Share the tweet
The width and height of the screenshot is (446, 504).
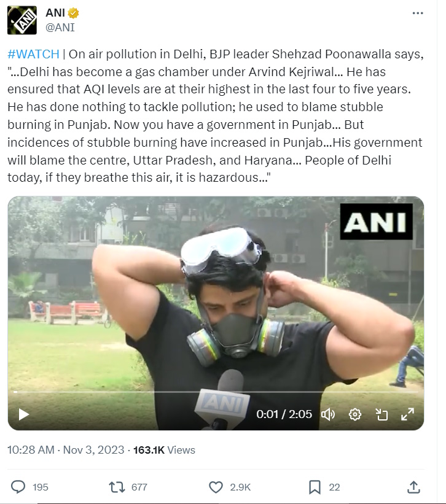[414, 487]
